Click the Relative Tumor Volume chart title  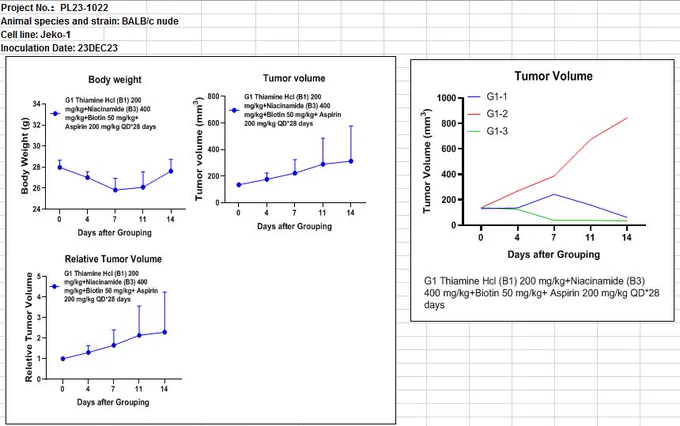click(113, 259)
